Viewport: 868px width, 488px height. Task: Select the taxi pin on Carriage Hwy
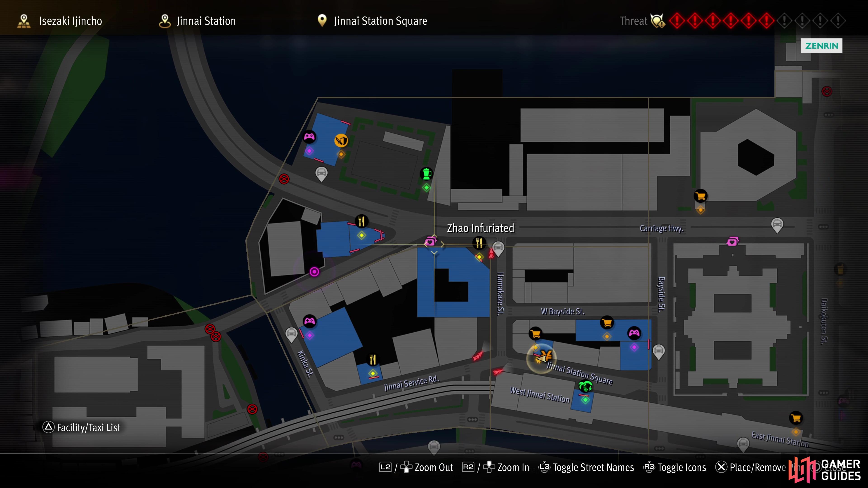coord(777,225)
